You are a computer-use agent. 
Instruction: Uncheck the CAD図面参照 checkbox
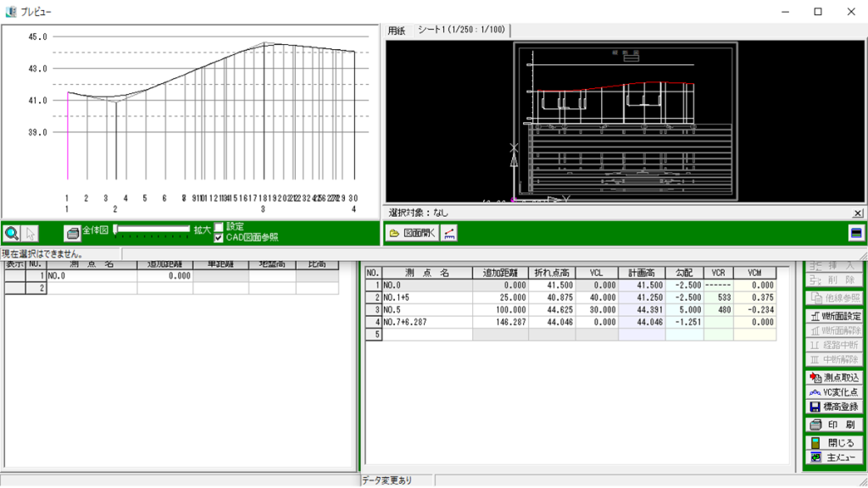219,238
